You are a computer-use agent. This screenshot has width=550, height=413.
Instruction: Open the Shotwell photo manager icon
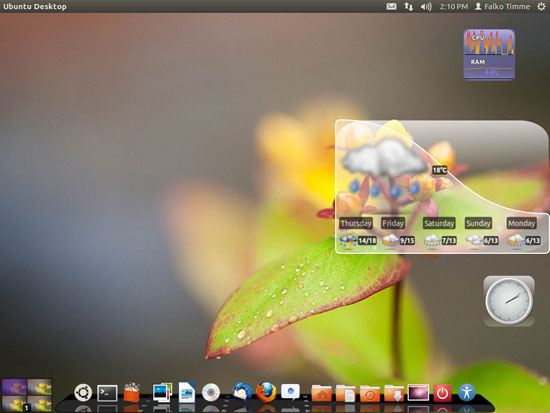pos(162,392)
